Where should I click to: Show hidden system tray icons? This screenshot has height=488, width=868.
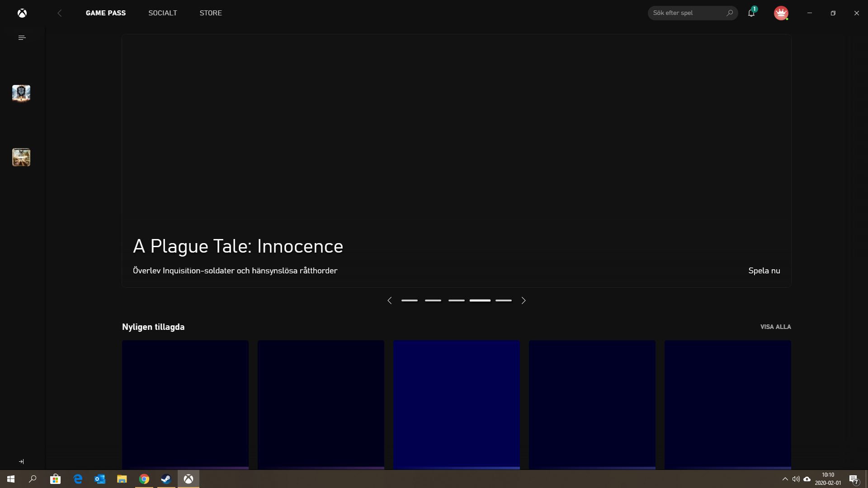point(785,479)
